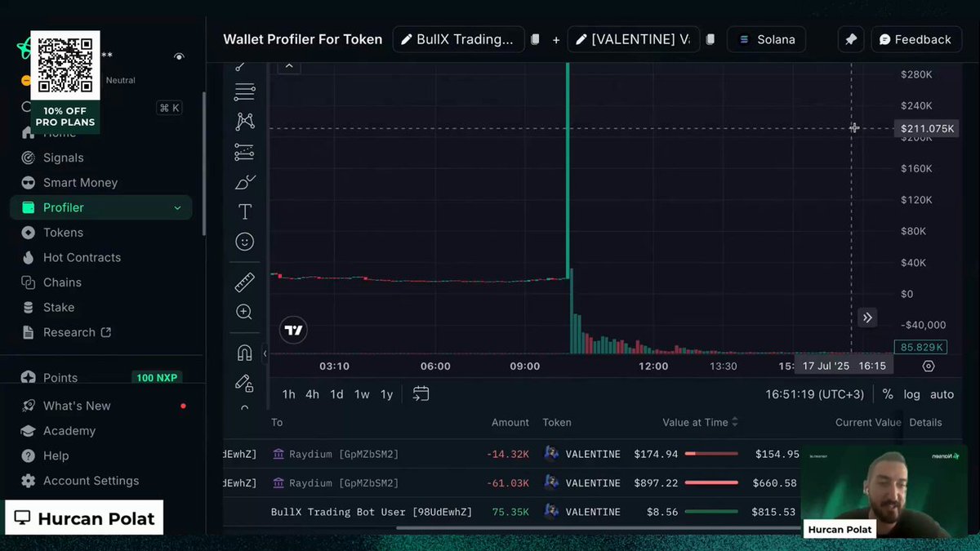
Task: Open timezone menu showing UTC+3
Action: pyautogui.click(x=814, y=394)
